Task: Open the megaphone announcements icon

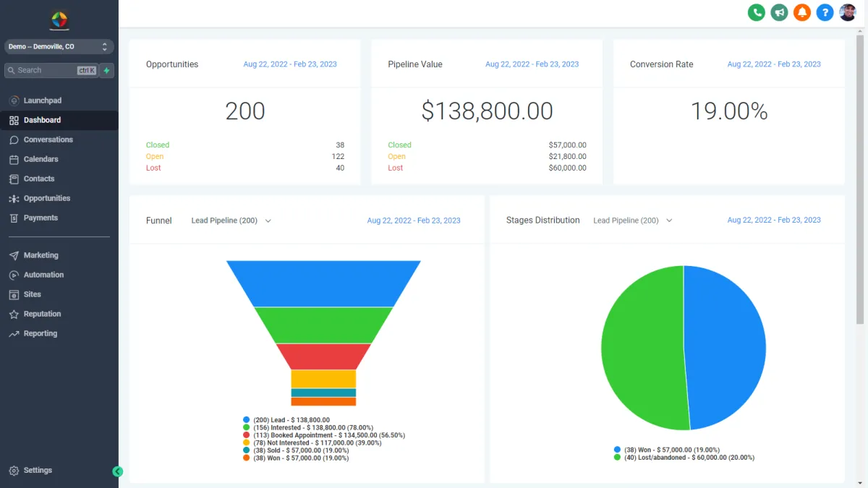Action: click(x=779, y=12)
